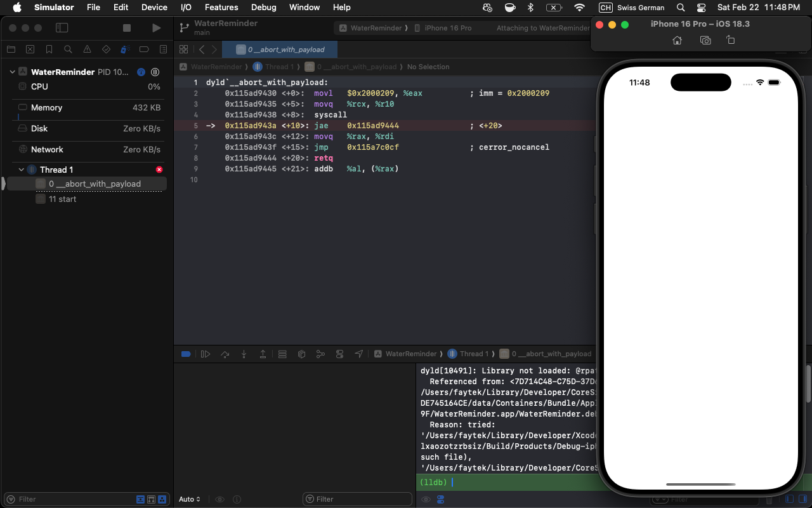Screen dimensions: 812x508
Task: Toggle the middle filter button in navigator
Action: click(152, 499)
